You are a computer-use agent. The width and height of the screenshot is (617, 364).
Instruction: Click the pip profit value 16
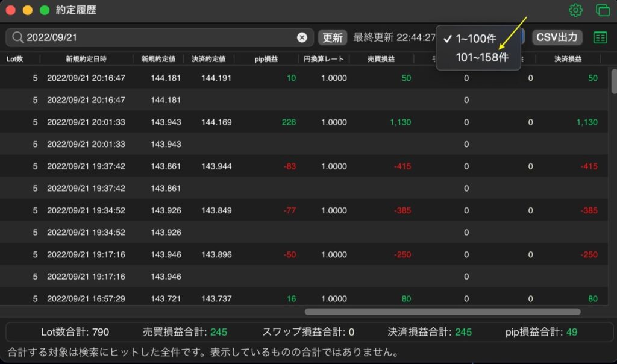(291, 299)
